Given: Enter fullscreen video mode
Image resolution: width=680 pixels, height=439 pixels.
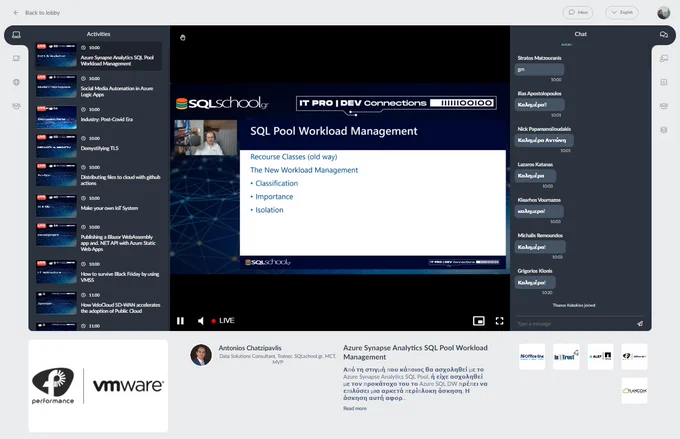Looking at the screenshot, I should [x=499, y=321].
